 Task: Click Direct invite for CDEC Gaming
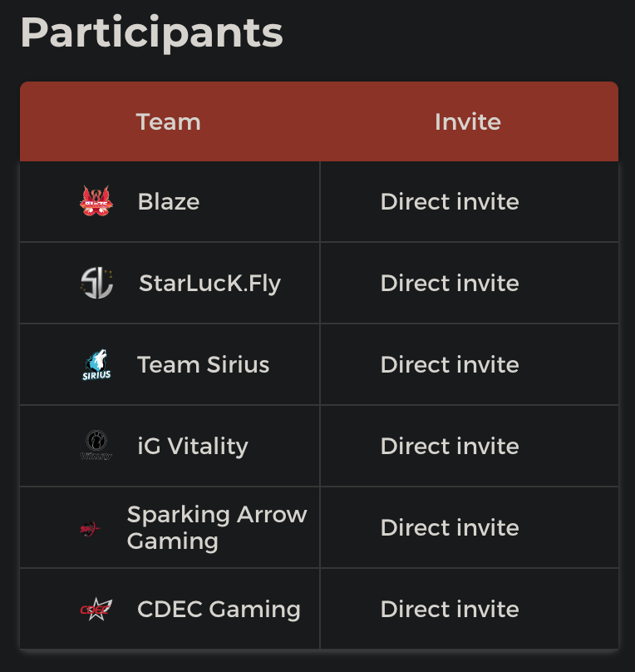click(450, 609)
